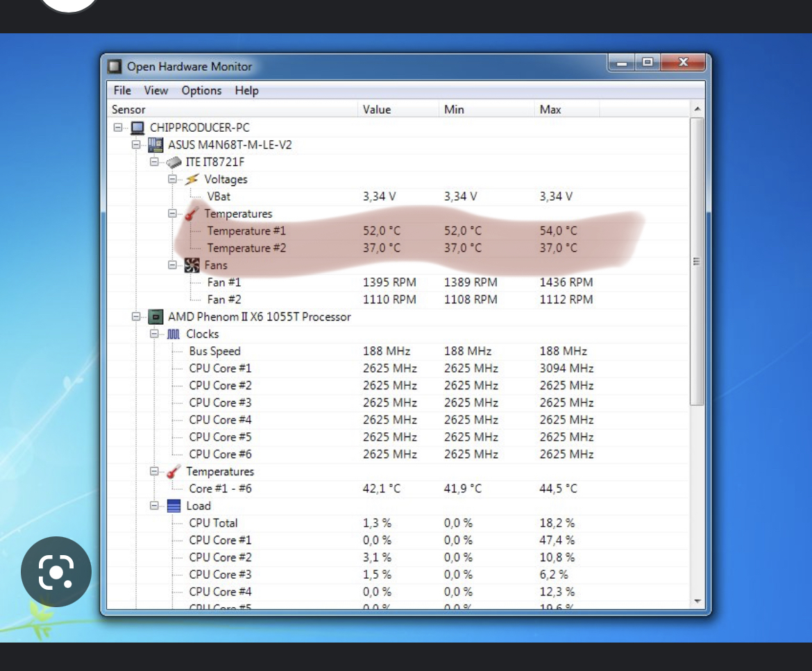Open the View menu
Image resolution: width=812 pixels, height=671 pixels.
[x=156, y=91]
